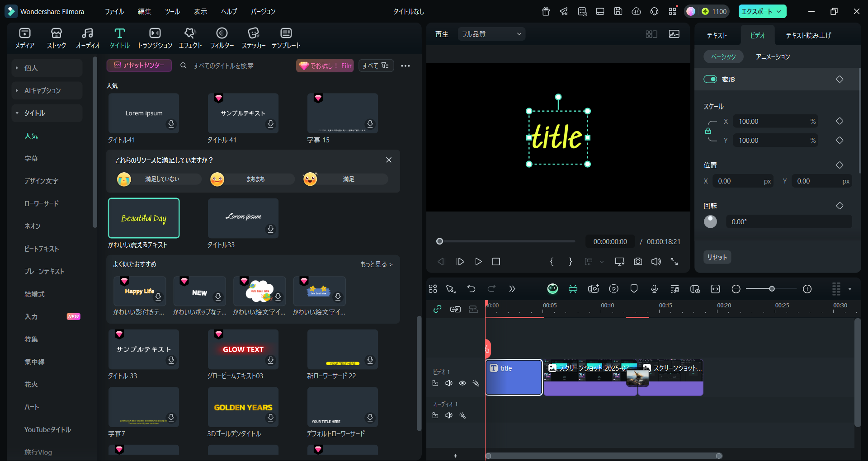The width and height of the screenshot is (868, 461).
Task: Click the save project floppy icon
Action: 618,11
